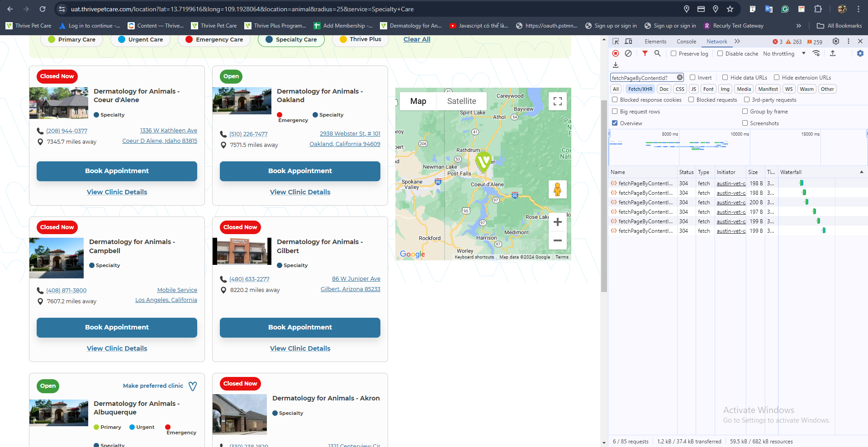Select the All request type filter

(x=616, y=89)
